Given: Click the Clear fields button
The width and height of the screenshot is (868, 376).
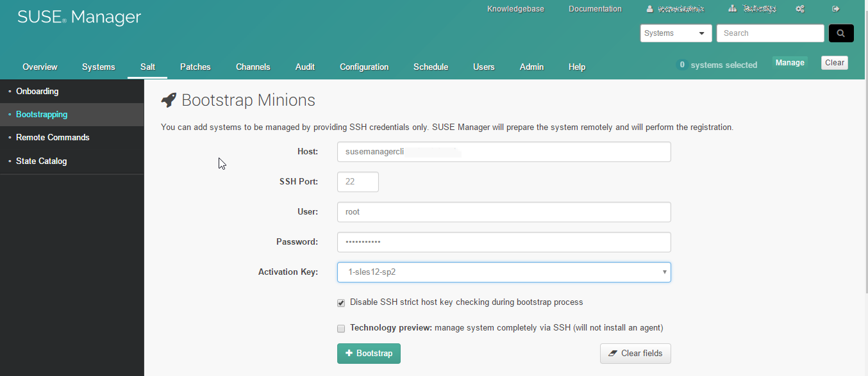Looking at the screenshot, I should 635,354.
